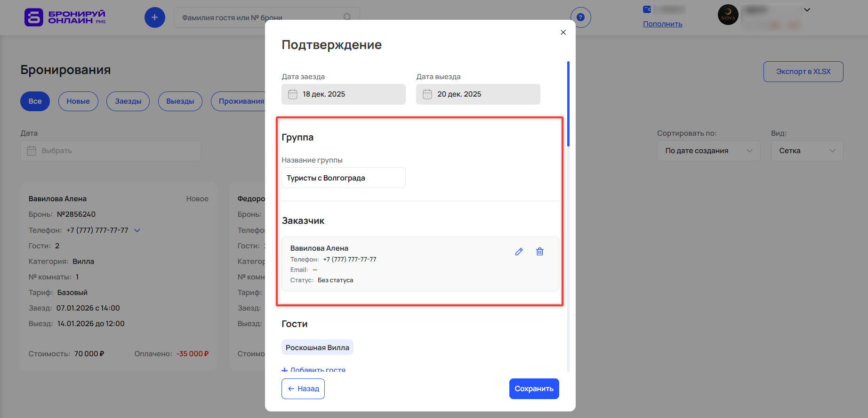Open the Сетка view dropdown

point(807,151)
